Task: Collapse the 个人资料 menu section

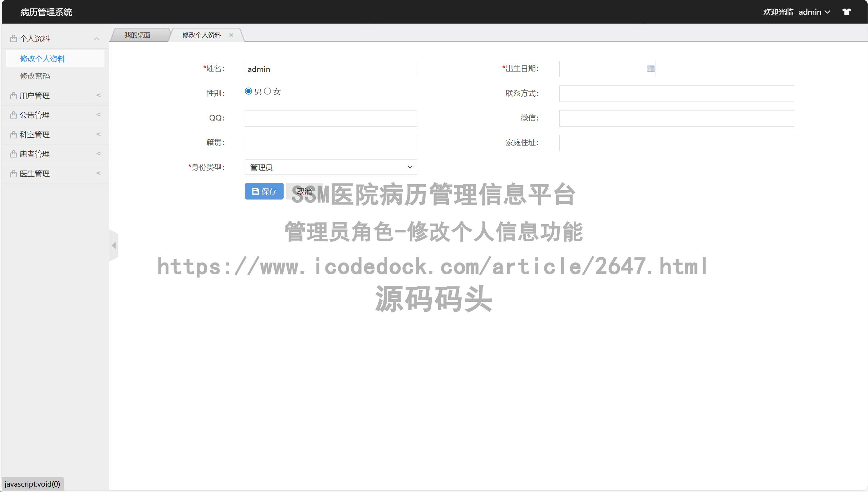Action: click(96, 39)
